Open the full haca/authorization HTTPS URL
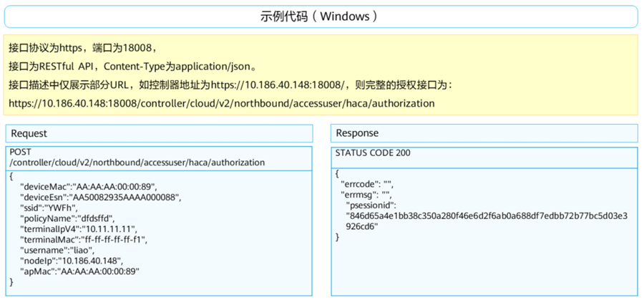Screen dimensions: 644x300 click(221, 104)
